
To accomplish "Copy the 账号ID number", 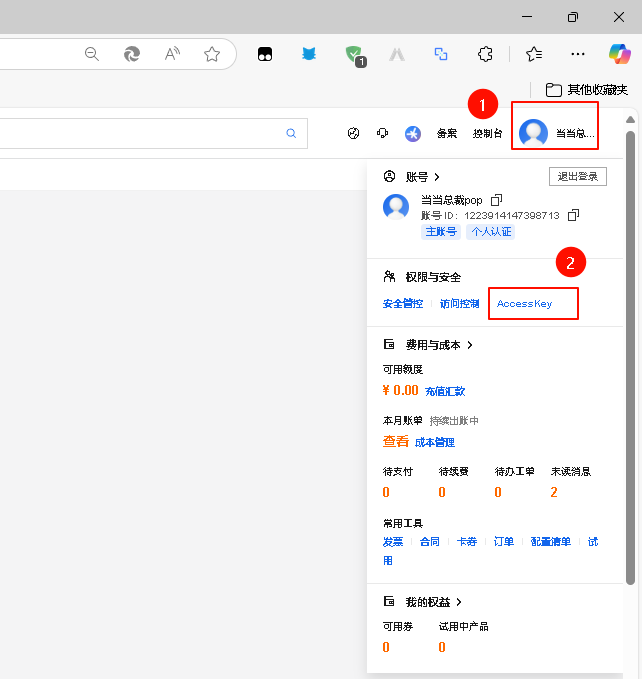I will click(x=573, y=215).
